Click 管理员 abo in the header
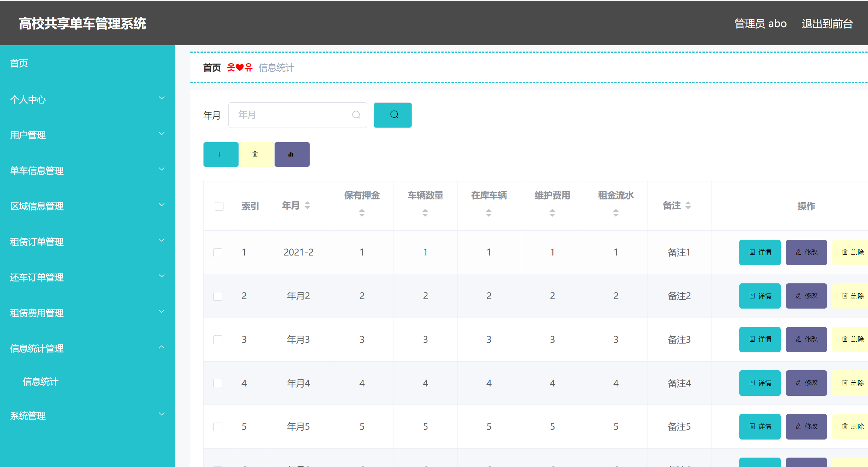Image resolution: width=868 pixels, height=467 pixels. tap(760, 23)
